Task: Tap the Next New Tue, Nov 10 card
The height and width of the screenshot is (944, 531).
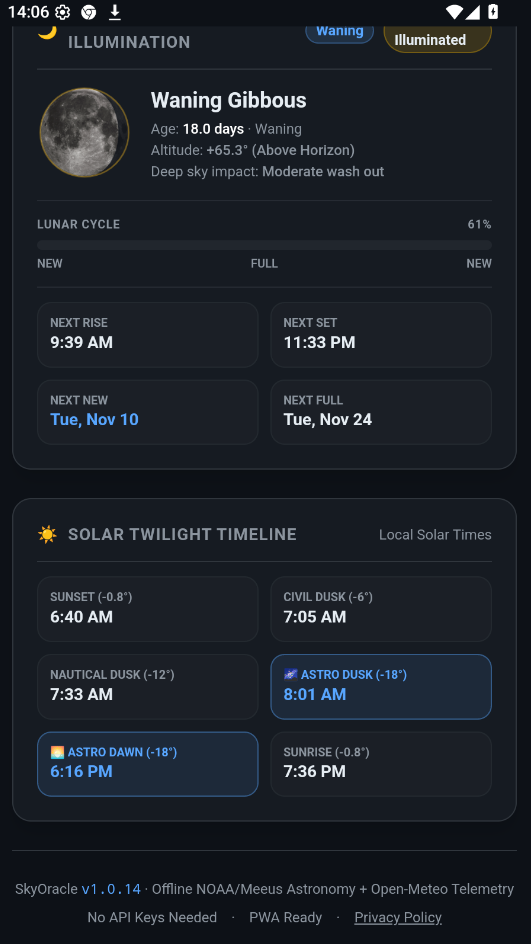Action: pyautogui.click(x=148, y=412)
